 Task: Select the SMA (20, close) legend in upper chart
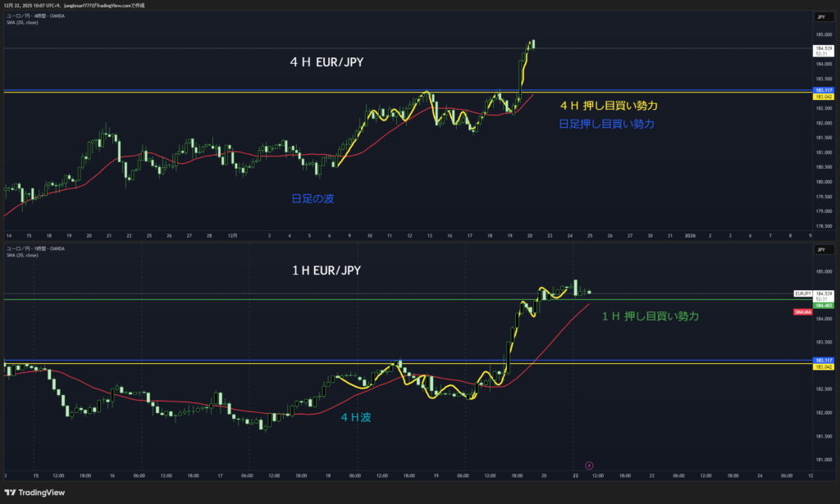coord(22,22)
